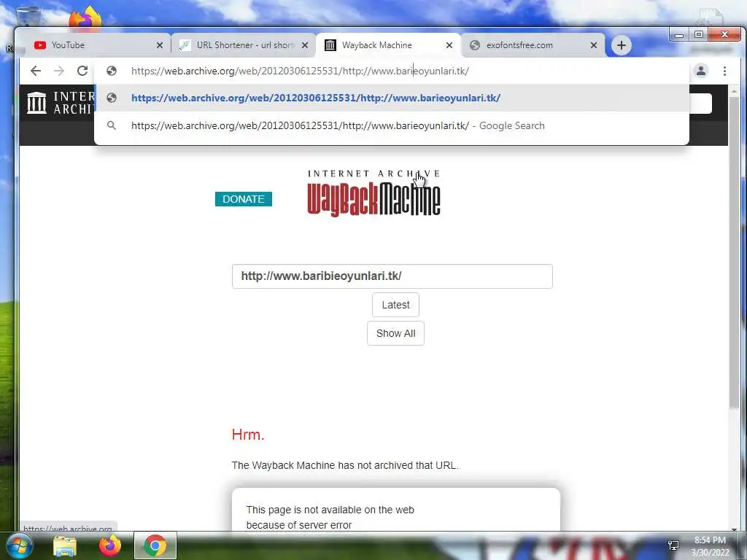Choose the Google Search suggestion row
Image resolution: width=747 pixels, height=560 pixels.
tap(392, 125)
